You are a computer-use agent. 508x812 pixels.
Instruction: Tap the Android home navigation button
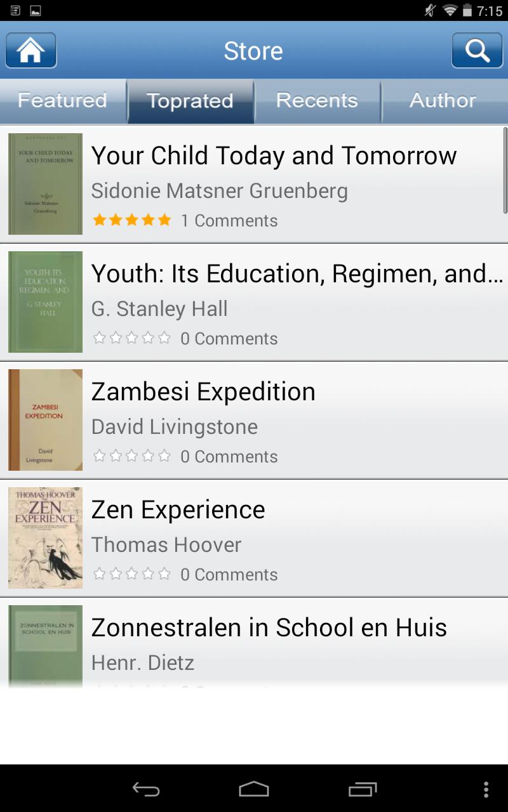coord(254,790)
